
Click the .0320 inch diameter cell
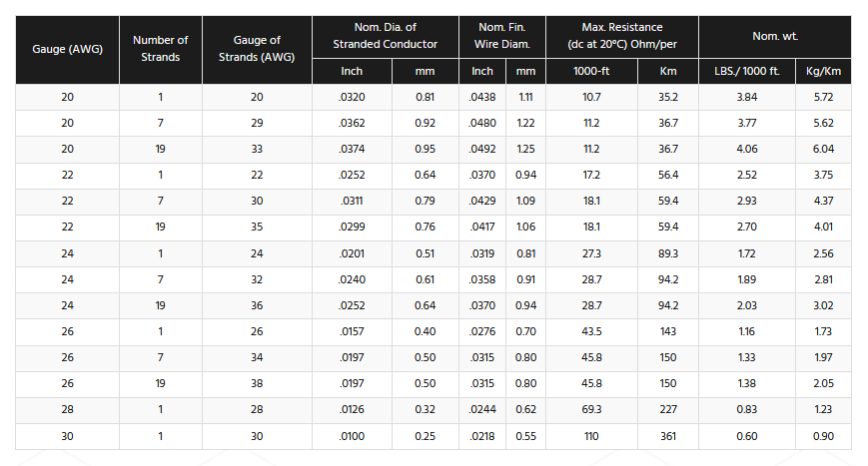352,97
